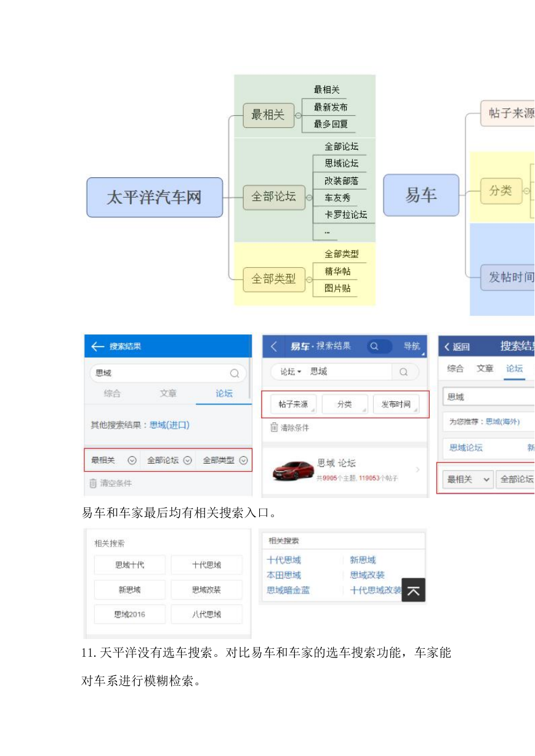Click the back-to-top arrow icon
This screenshot has width=535, height=756.
pyautogui.click(x=414, y=590)
